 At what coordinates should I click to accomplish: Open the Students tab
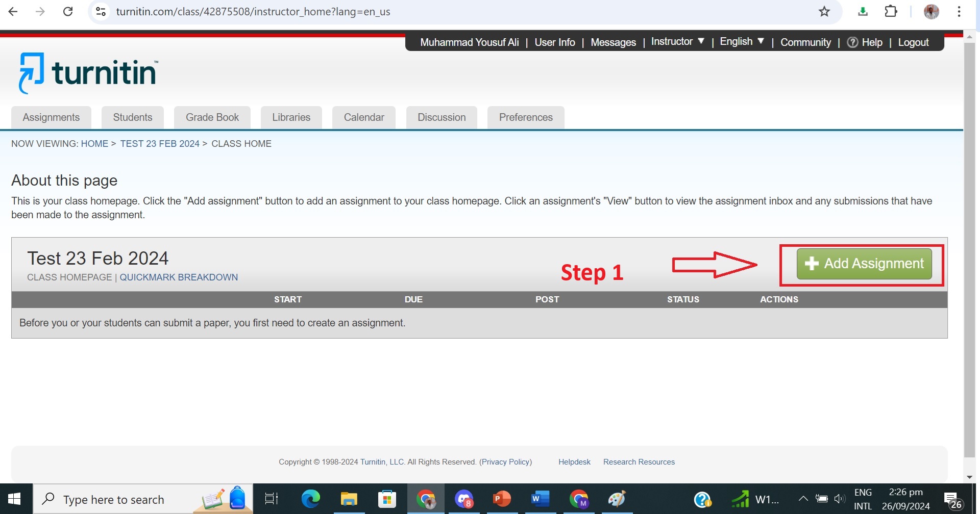(x=133, y=117)
